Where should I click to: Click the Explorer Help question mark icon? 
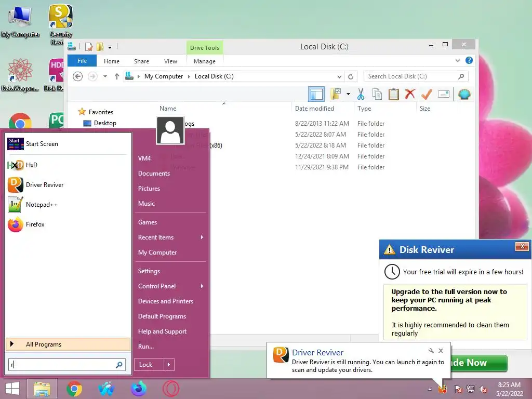pos(469,60)
